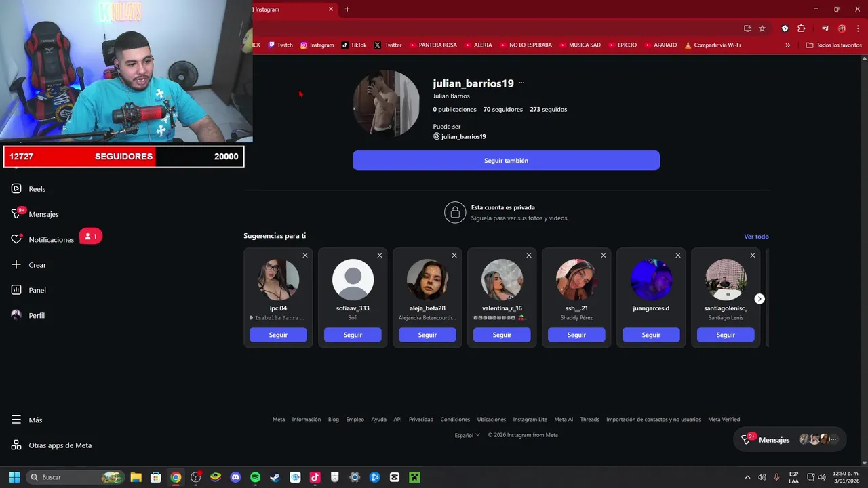Click the taskbar Buscar search box
The height and width of the screenshot is (488, 868).
[x=75, y=477]
